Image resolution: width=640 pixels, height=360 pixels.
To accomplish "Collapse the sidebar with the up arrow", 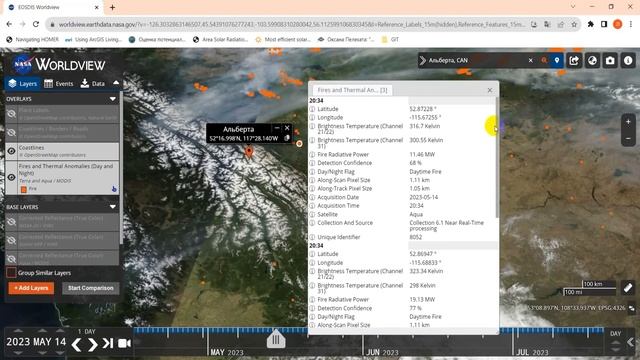I will [x=116, y=83].
